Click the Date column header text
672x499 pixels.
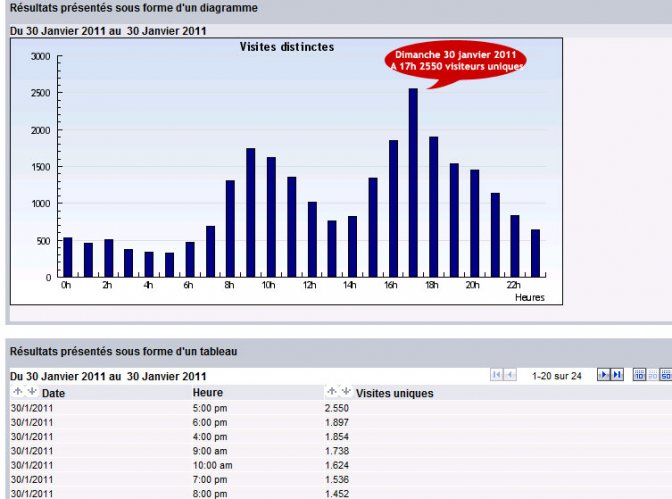pyautogui.click(x=53, y=393)
